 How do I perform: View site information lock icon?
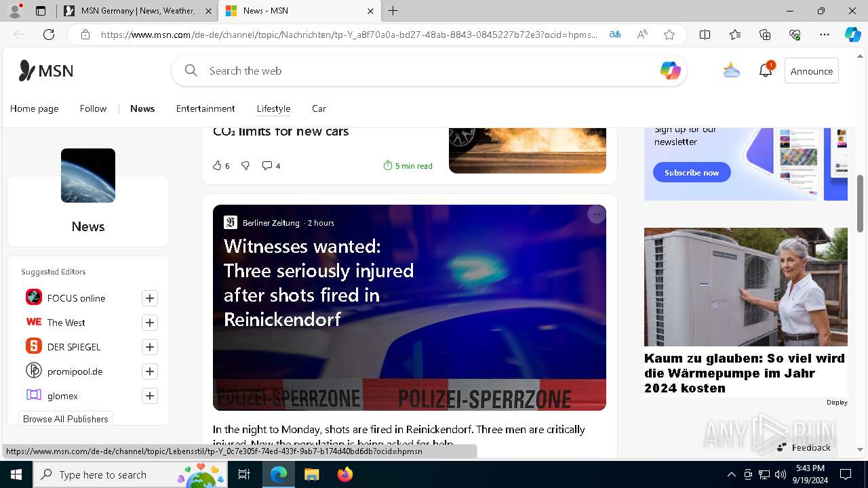[x=85, y=35]
